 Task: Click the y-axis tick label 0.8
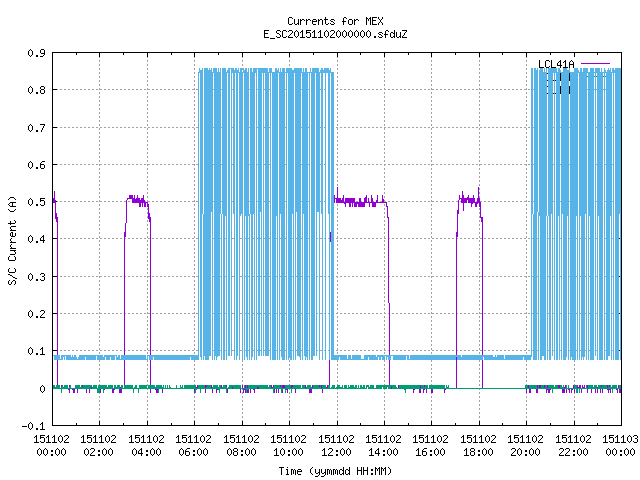(x=36, y=90)
